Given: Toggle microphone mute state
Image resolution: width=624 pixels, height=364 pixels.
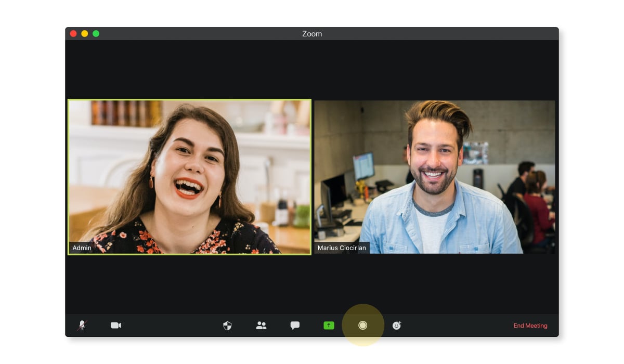Looking at the screenshot, I should (82, 326).
